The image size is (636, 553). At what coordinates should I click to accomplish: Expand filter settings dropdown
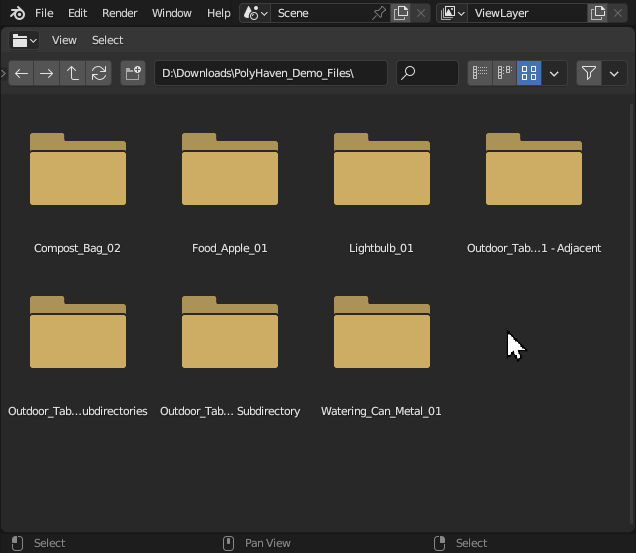tap(614, 73)
